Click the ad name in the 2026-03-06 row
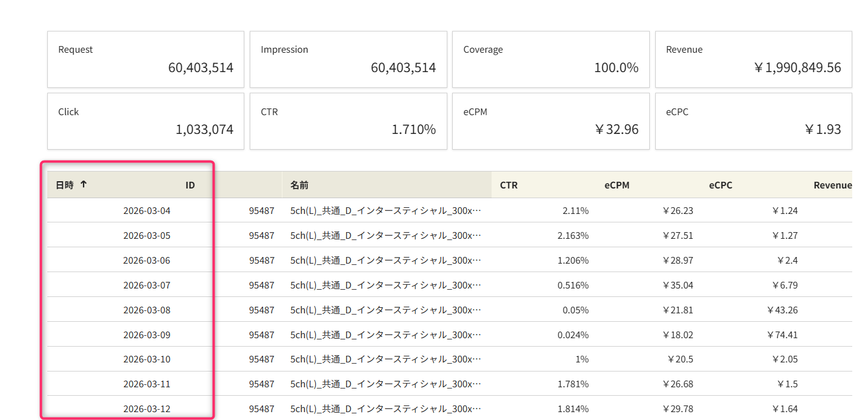This screenshot has height=420, width=868. tap(386, 261)
